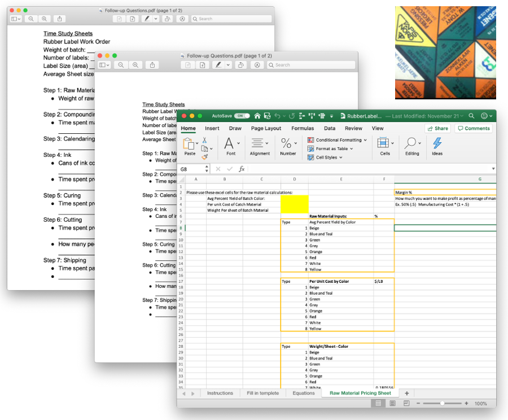Click the Share button in Excel
The width and height of the screenshot is (508, 420).
coord(438,129)
